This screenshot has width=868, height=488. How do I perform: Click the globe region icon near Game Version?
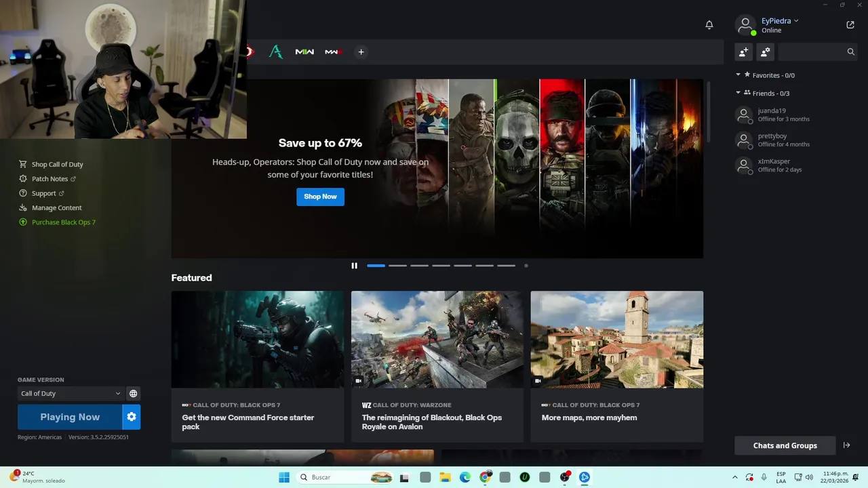click(134, 393)
